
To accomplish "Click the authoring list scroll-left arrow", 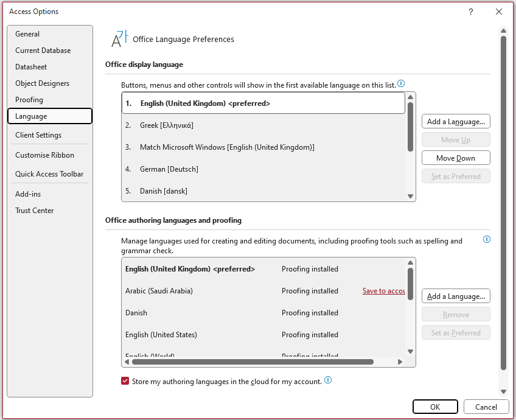I will (x=127, y=362).
